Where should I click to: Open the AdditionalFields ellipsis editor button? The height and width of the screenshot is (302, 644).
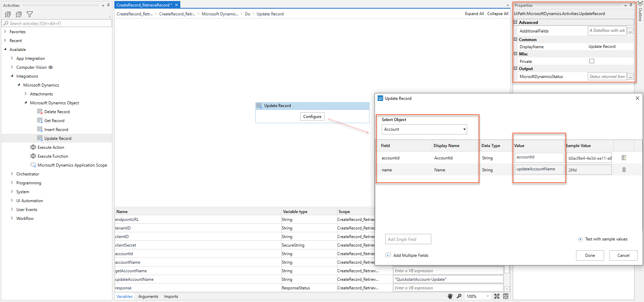coord(630,31)
